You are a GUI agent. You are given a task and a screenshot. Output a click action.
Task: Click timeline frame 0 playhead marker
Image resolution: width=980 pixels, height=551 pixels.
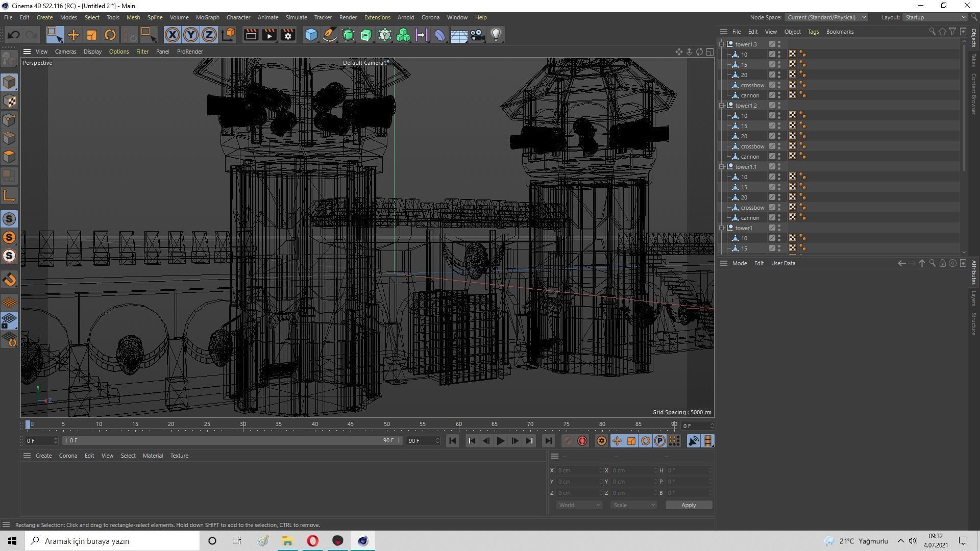28,424
